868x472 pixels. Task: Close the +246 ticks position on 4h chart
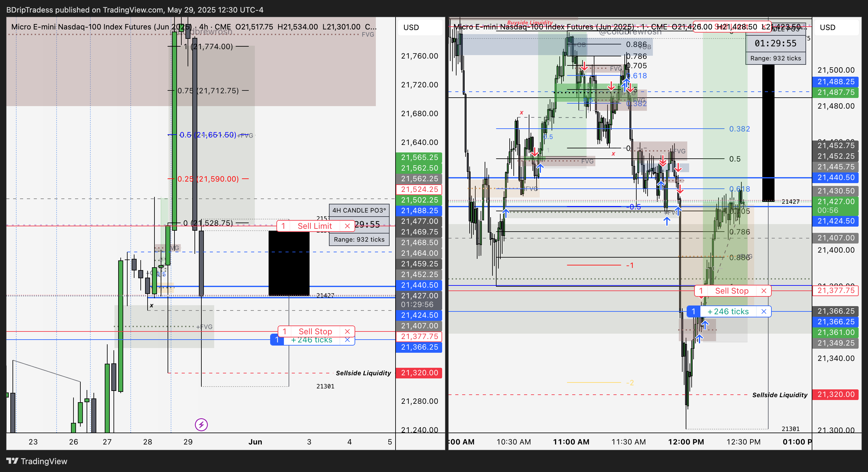(x=347, y=340)
